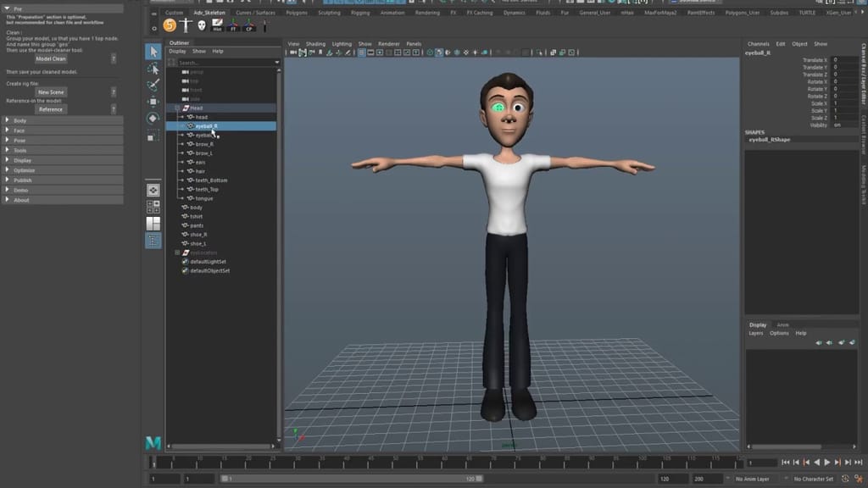
Task: Open the Channels menu in Channel Box
Action: pyautogui.click(x=758, y=44)
